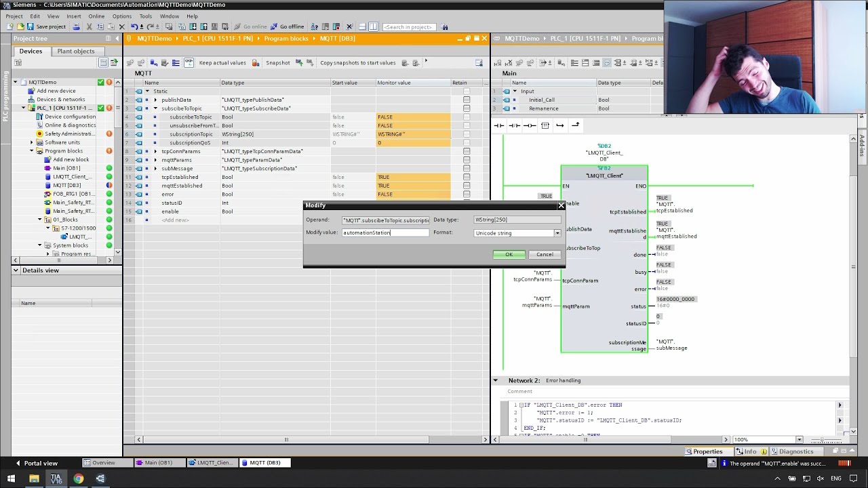Click Cancel in the Modify dialog
Image resolution: width=868 pixels, height=488 pixels.
[545, 254]
